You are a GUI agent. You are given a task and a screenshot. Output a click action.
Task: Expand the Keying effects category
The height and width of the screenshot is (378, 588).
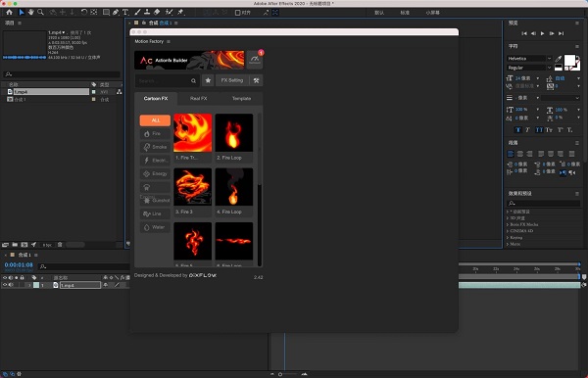(x=508, y=238)
